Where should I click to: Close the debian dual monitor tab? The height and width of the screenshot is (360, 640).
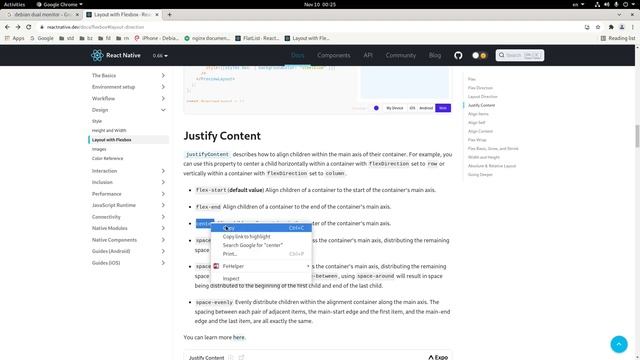77,14
